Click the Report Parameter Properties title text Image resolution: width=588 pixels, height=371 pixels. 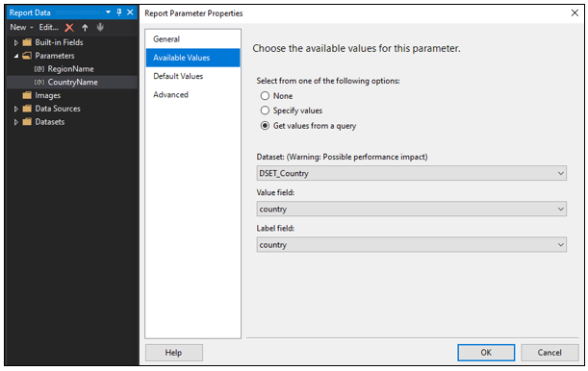(193, 13)
